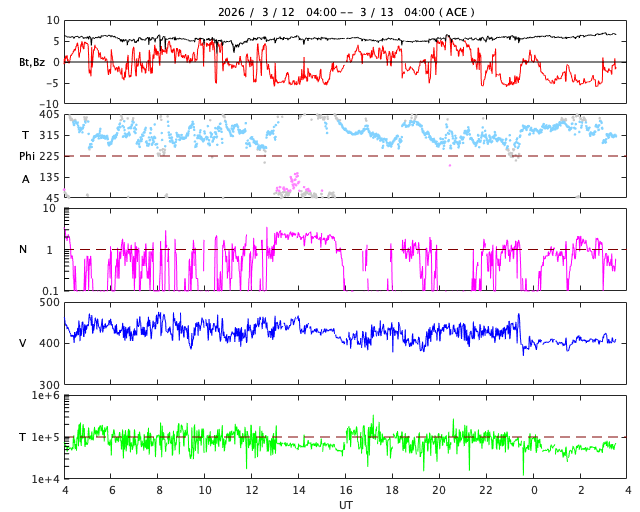
Task: Click the N density axis label
Action: [x=25, y=250]
